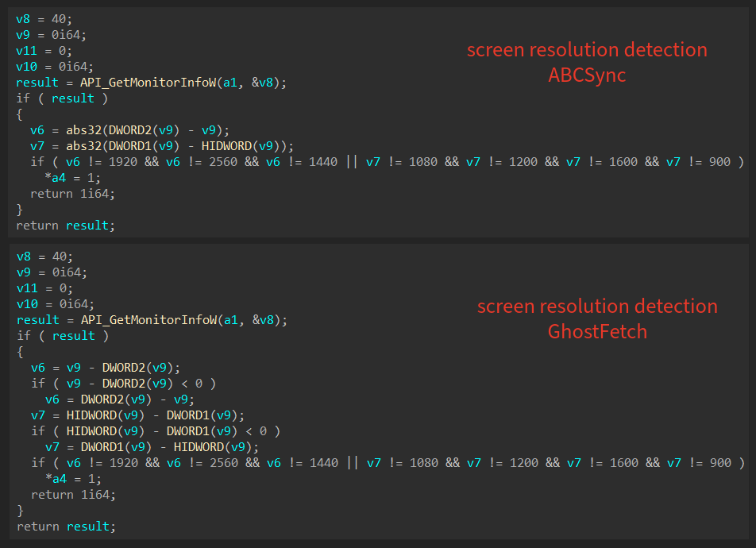Click the red ABCSync label
This screenshot has width=756, height=548.
click(587, 75)
